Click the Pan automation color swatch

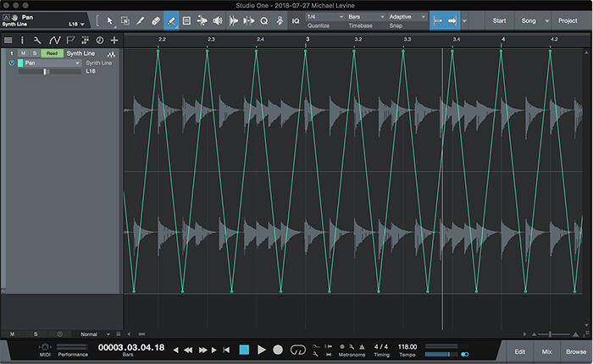[20, 63]
